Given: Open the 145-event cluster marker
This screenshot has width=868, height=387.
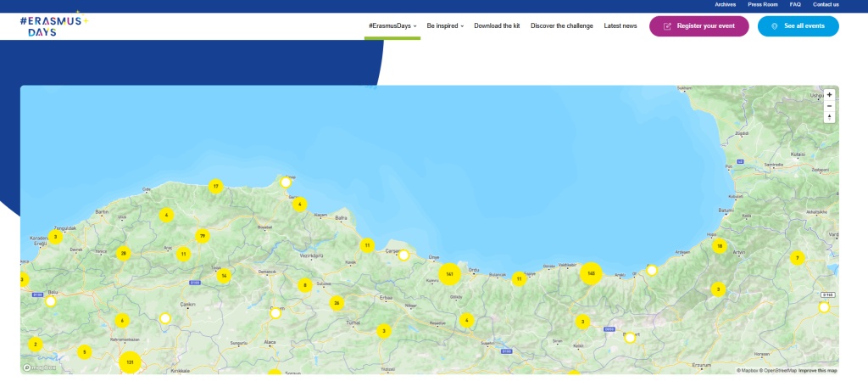Looking at the screenshot, I should click(591, 273).
